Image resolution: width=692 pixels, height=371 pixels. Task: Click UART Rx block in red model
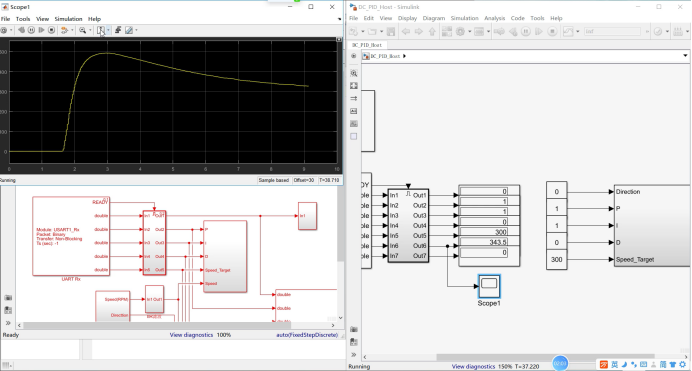71,236
